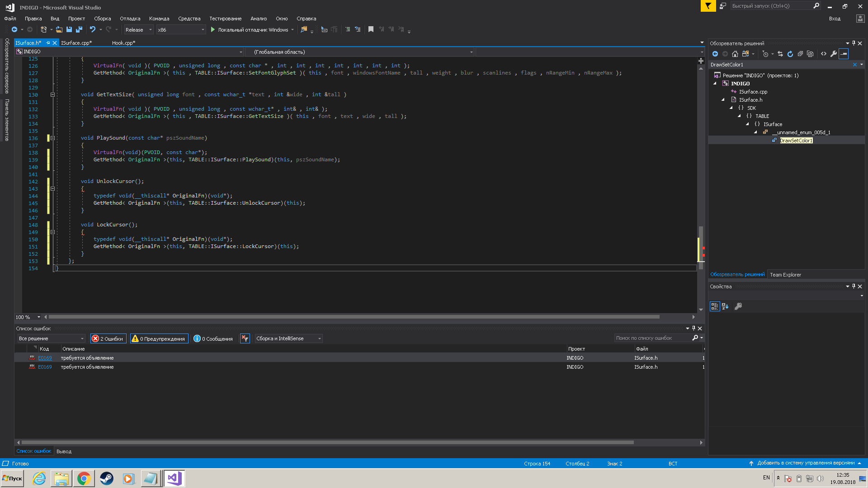Screen dimensions: 868x488
Task: Click the bookmark toggle toolbar icon
Action: click(371, 29)
